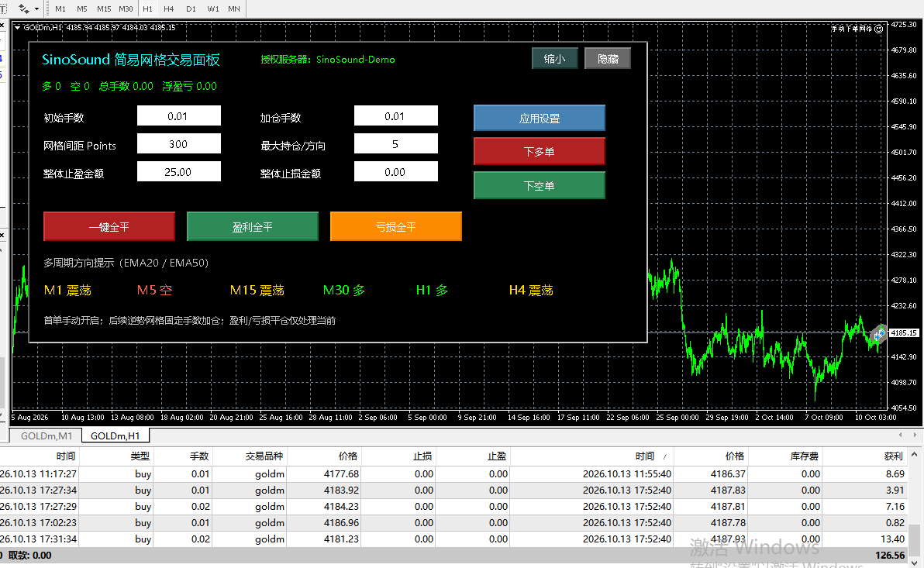The image size is (924, 568).
Task: Set the chart to MN monthly
Action: point(234,9)
